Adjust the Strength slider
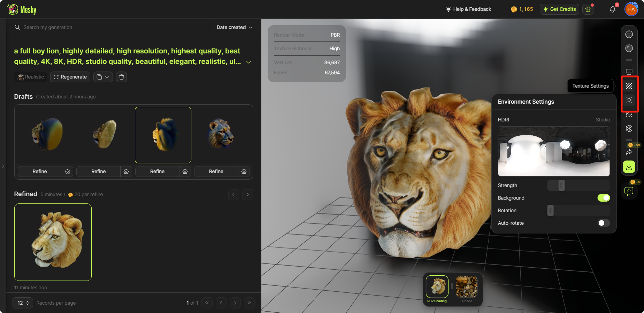 tap(578, 185)
